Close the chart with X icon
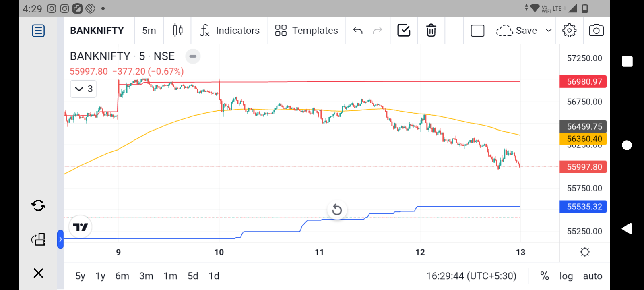The image size is (644, 290). point(38,273)
